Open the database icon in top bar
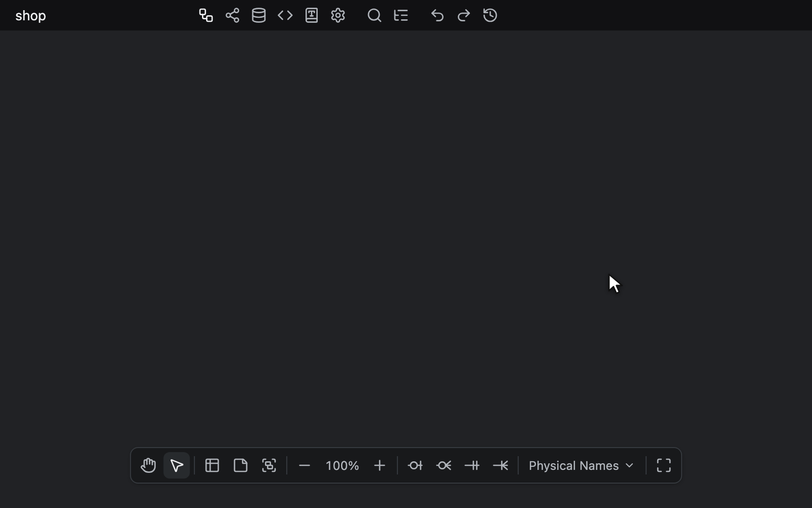 (x=259, y=16)
